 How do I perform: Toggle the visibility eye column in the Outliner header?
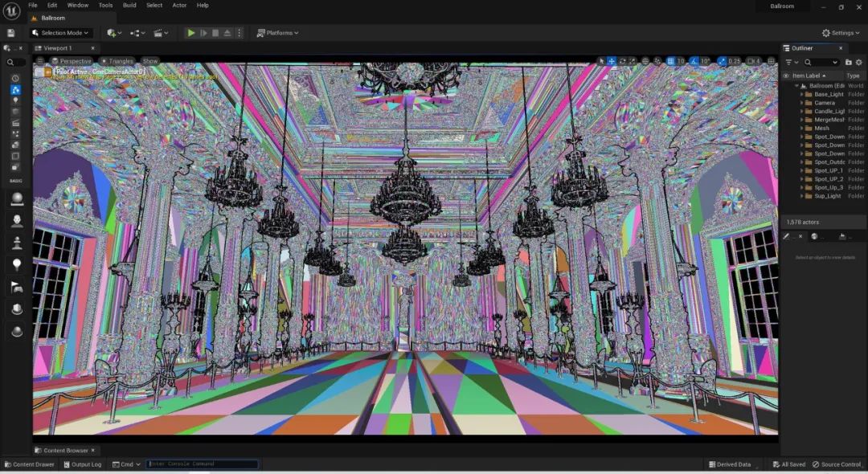coord(786,76)
